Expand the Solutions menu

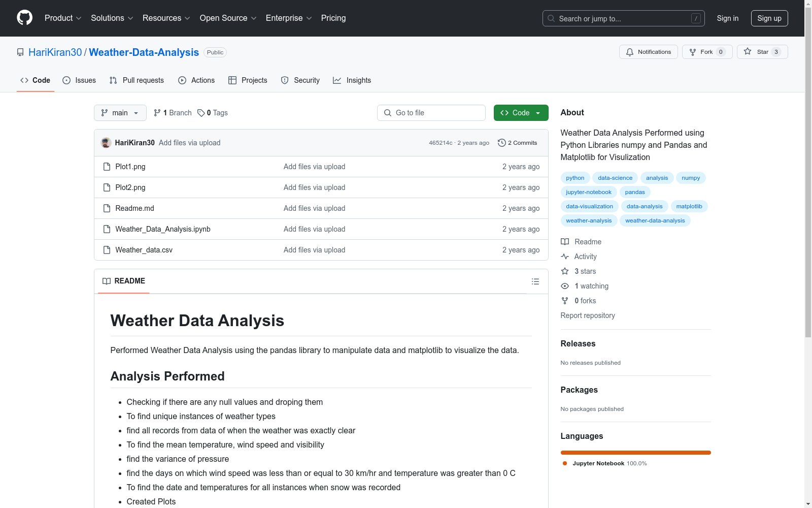click(112, 18)
